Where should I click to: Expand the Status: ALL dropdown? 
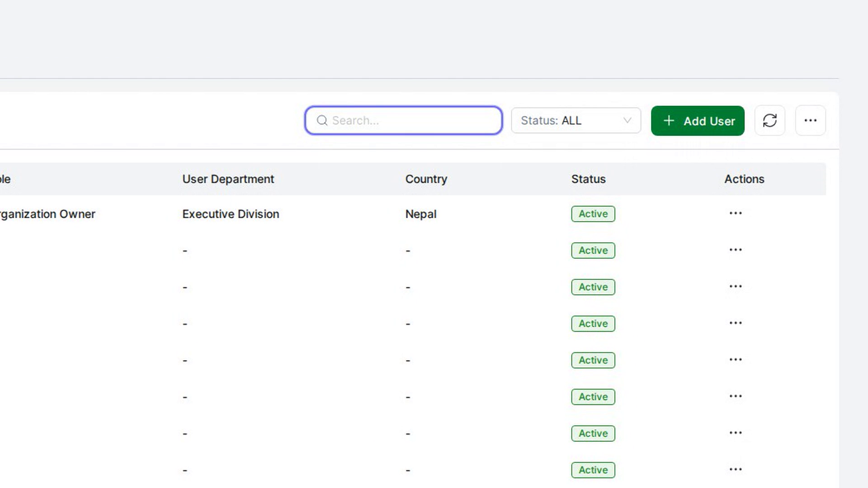coord(576,121)
